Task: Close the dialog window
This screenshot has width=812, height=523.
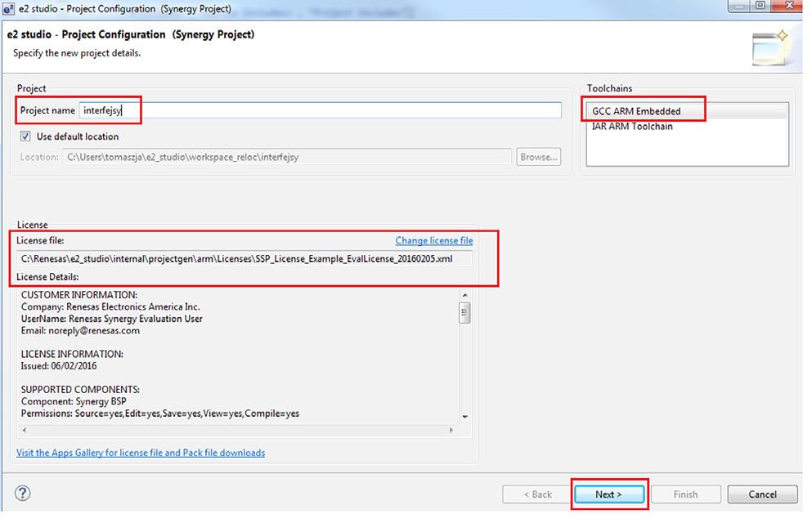Action: (x=790, y=6)
